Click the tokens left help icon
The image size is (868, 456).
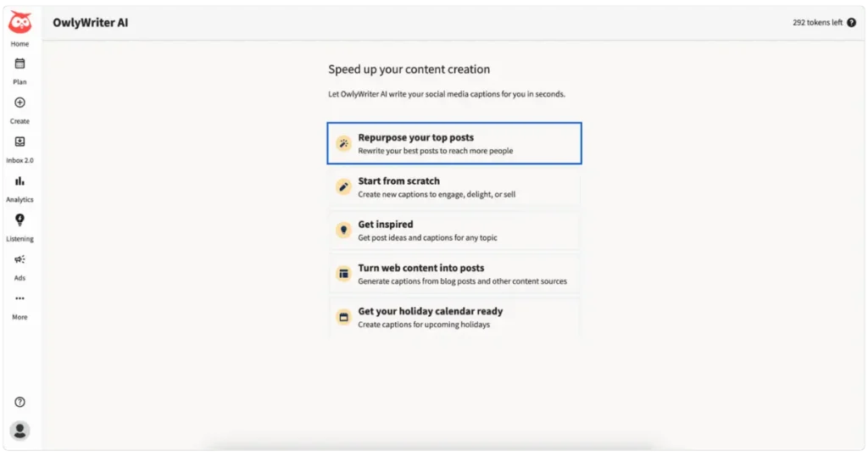[x=851, y=23]
